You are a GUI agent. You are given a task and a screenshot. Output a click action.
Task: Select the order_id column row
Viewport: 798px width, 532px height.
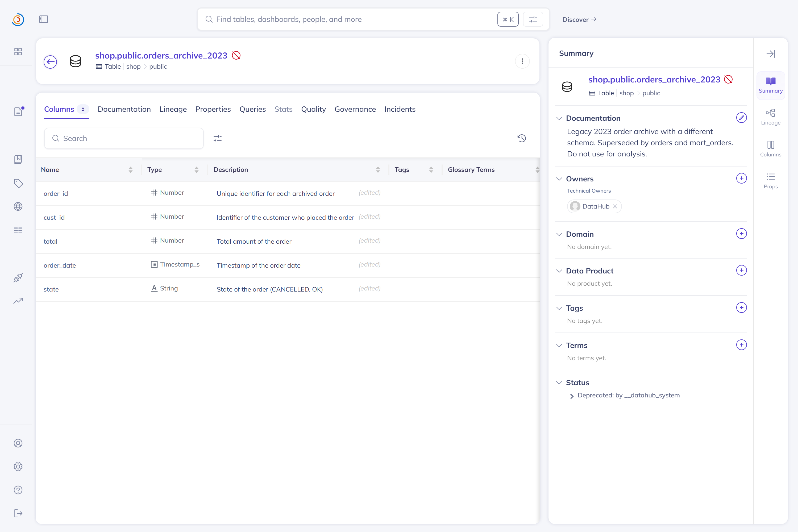(x=288, y=193)
